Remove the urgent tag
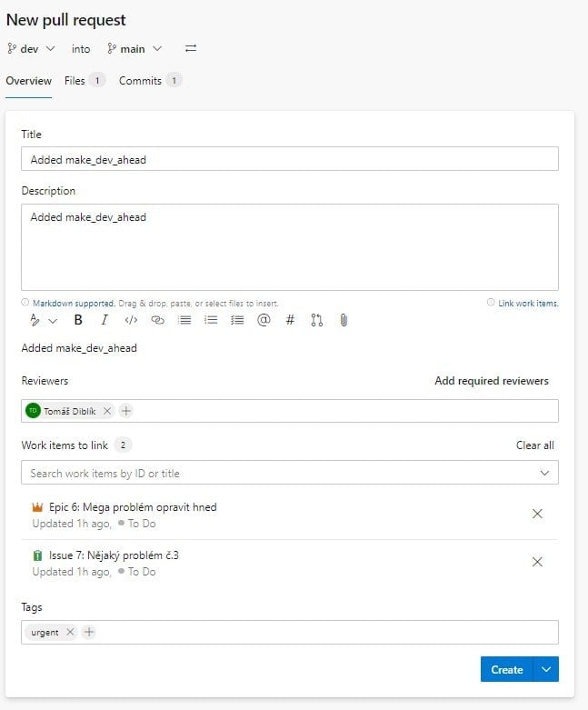Screen dimensions: 588x710 pyautogui.click(x=70, y=632)
